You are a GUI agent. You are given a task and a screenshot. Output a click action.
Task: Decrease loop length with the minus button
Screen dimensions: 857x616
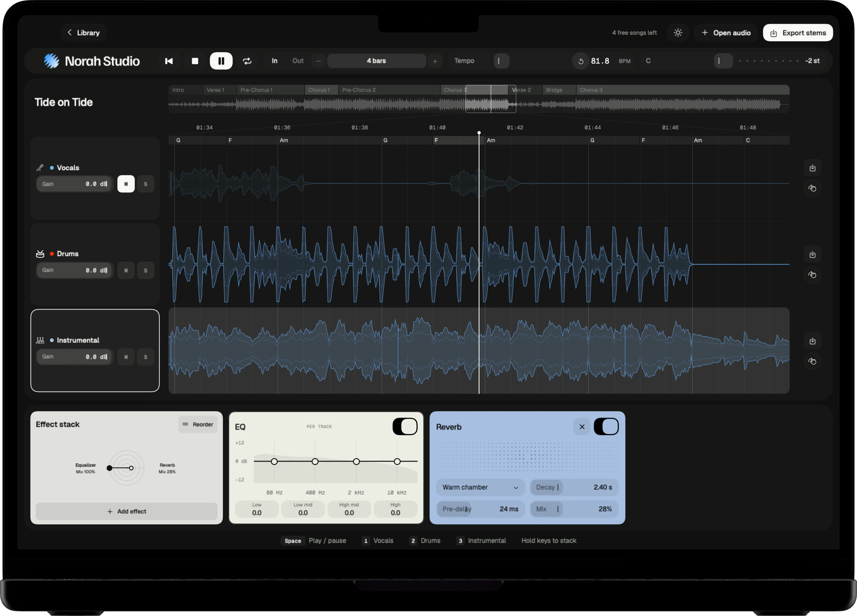(x=319, y=61)
